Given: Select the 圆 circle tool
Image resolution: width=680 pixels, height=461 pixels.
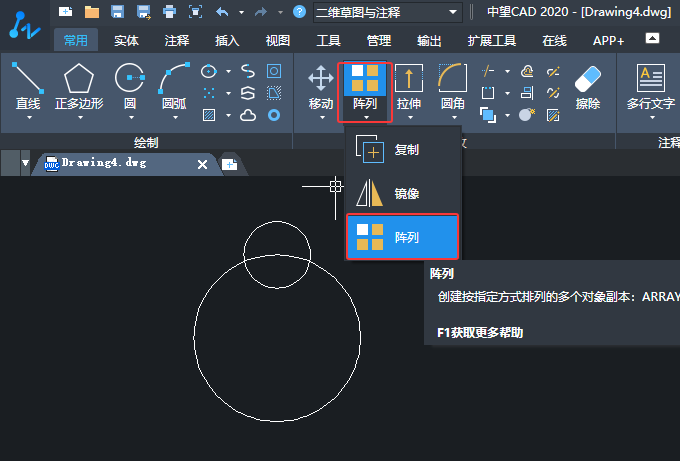Looking at the screenshot, I should point(130,85).
